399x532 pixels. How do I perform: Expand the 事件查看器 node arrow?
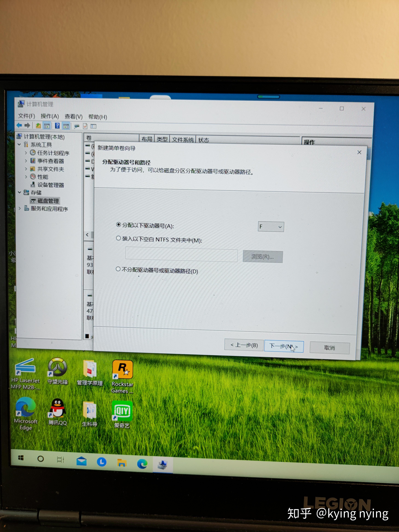pyautogui.click(x=26, y=161)
